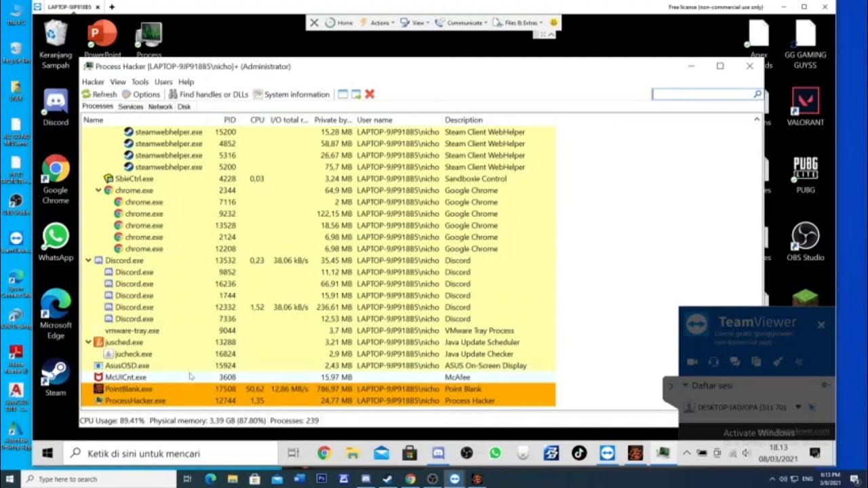Open System information in the toolbar

(292, 94)
